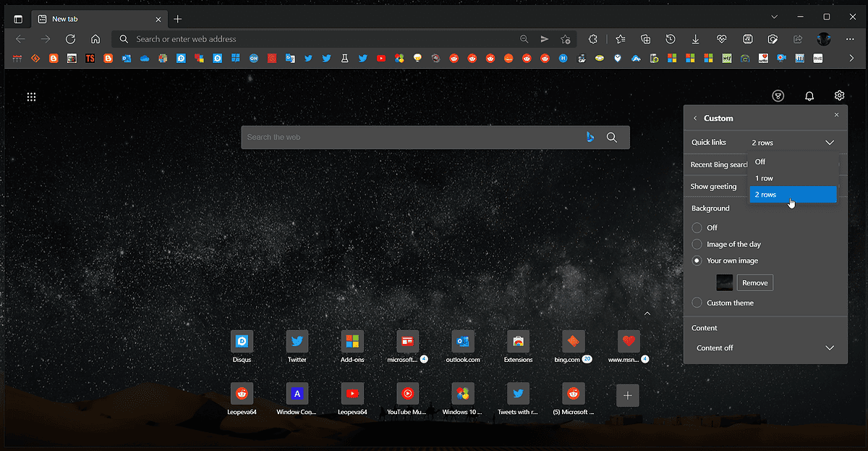868x451 pixels.
Task: Share this page using the share icon
Action: pyautogui.click(x=797, y=38)
